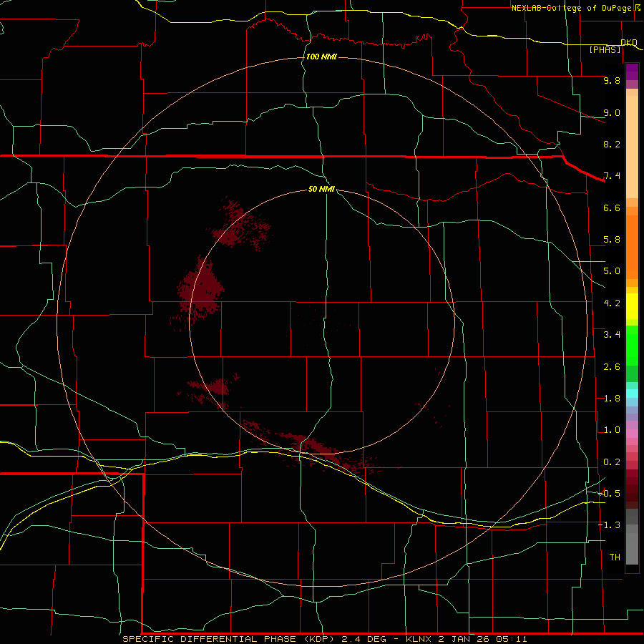Click the 6.6 value on color scale

tap(612, 208)
